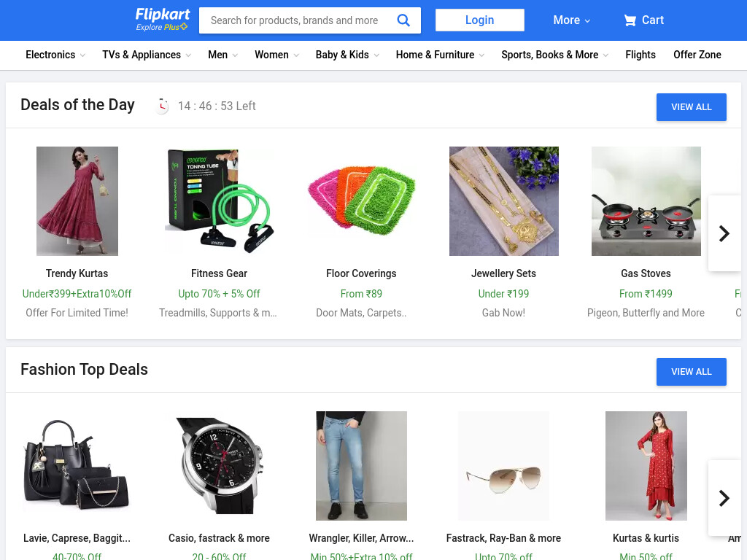Open the Casio wrist watch image

coord(219,466)
